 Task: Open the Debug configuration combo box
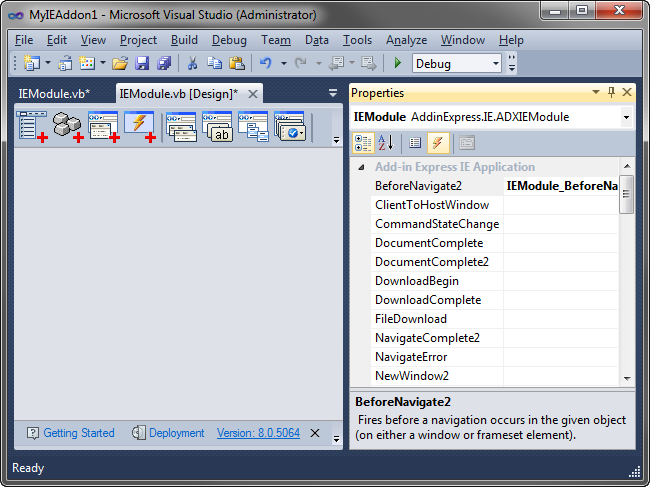(456, 63)
